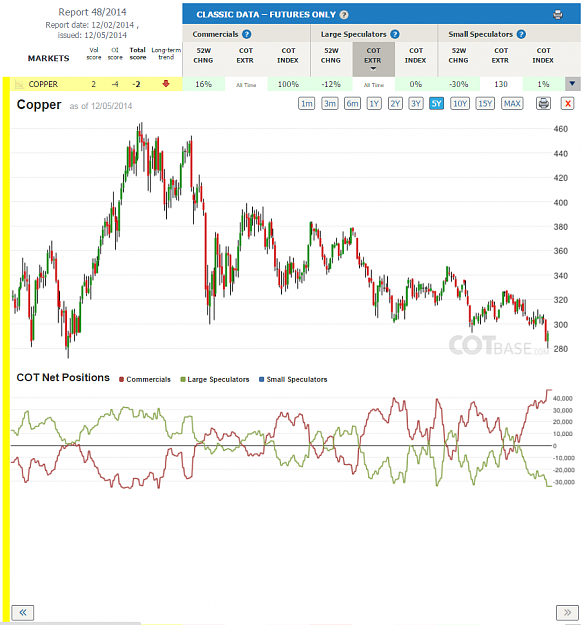
Task: Click the COT Net Positions heading
Action: tap(63, 377)
